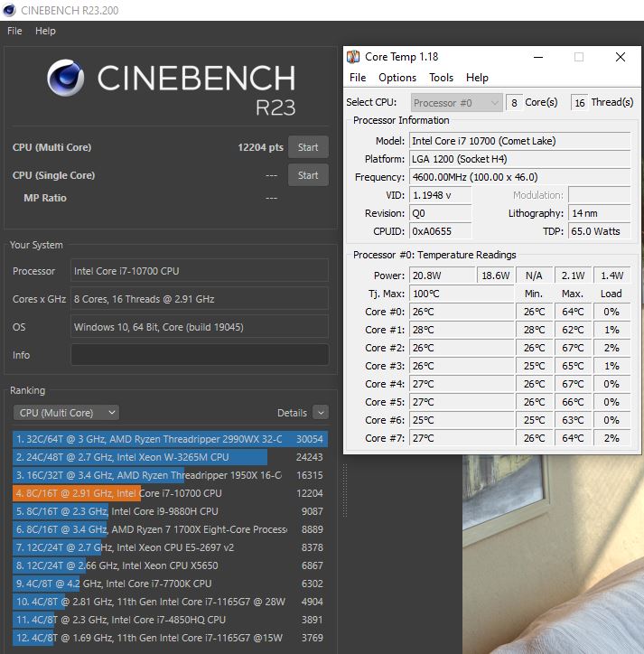Viewport: 644px width, 654px height.
Task: Click Core #1 current temperature 28°C
Action: tap(462, 330)
